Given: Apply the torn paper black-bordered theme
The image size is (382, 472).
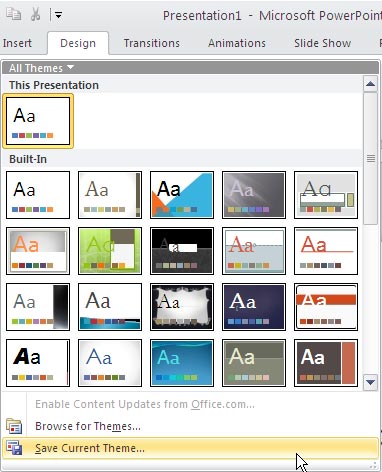Looking at the screenshot, I should pyautogui.click(x=182, y=307).
